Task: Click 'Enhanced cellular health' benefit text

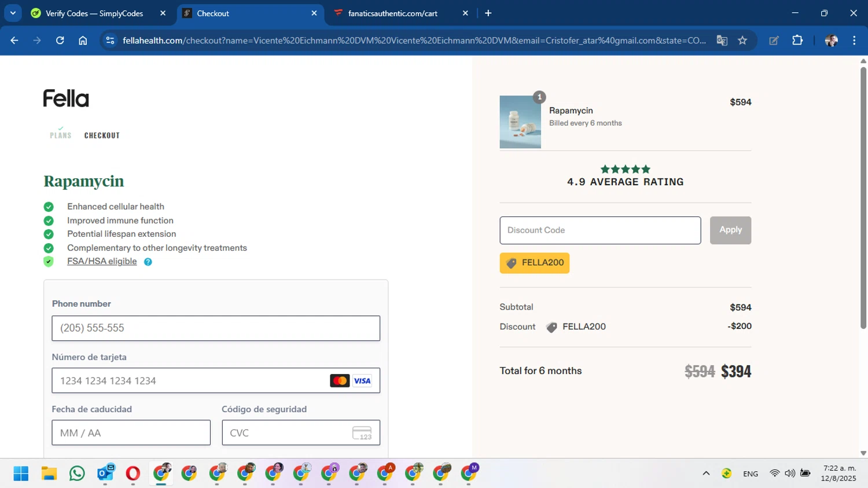Action: pos(116,207)
